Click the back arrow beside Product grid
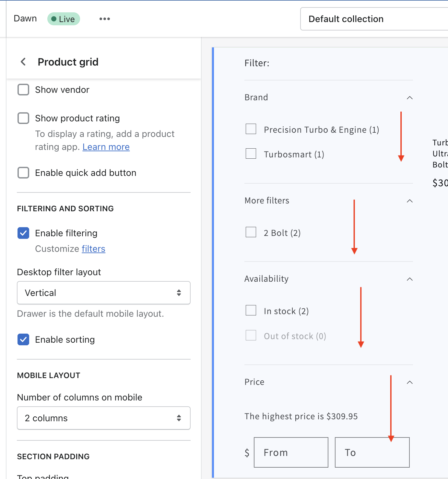 pos(23,62)
